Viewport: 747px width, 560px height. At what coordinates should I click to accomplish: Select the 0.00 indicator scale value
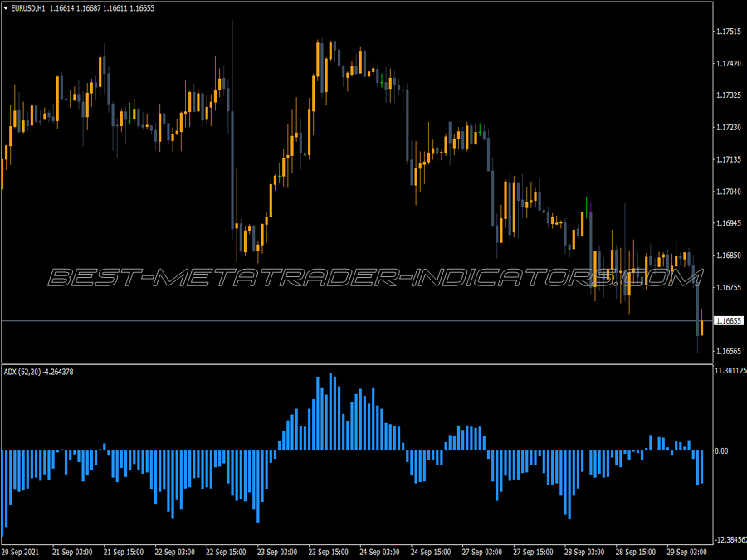click(x=722, y=450)
